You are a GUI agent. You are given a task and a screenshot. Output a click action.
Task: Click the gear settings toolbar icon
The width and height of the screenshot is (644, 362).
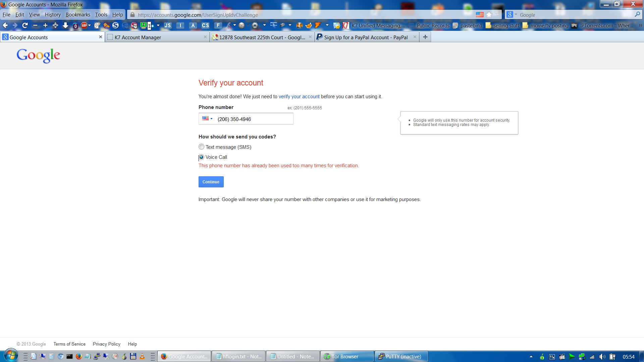pos(255,25)
